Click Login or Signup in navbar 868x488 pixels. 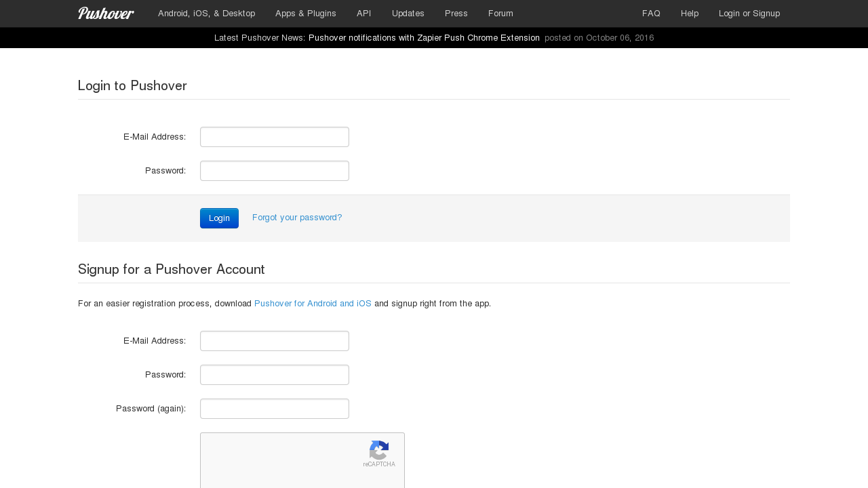click(x=749, y=14)
